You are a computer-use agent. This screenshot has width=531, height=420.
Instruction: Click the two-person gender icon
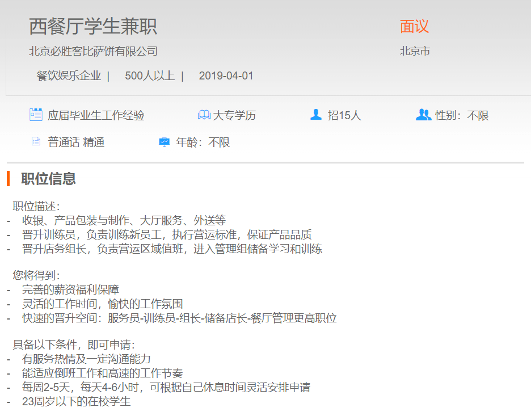tap(423, 115)
